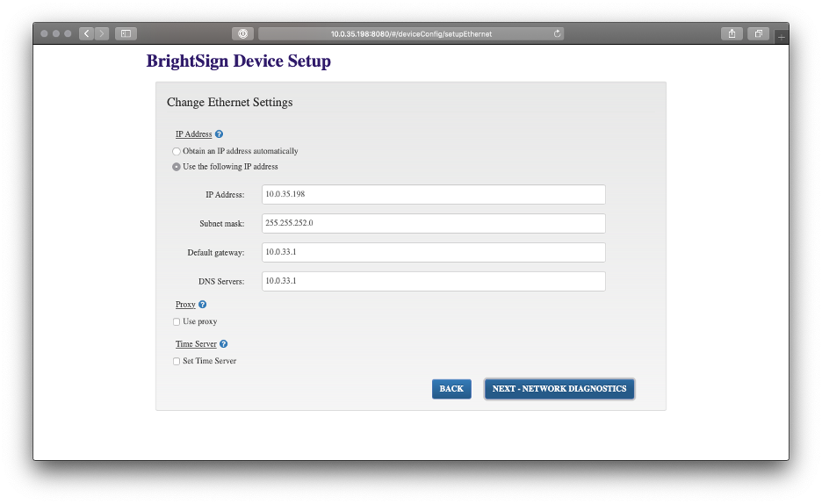Enable the Use proxy checkbox

click(x=177, y=321)
